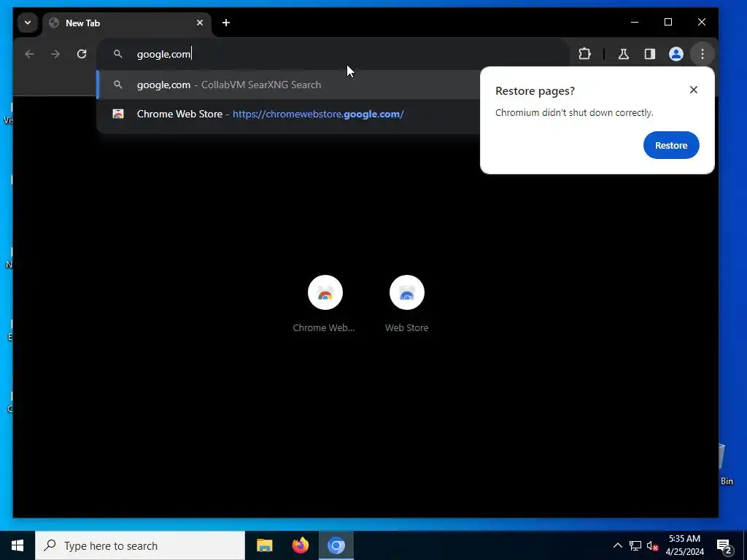Screen dimensions: 747x560
Task: Close the New Tab tab
Action: tap(200, 23)
